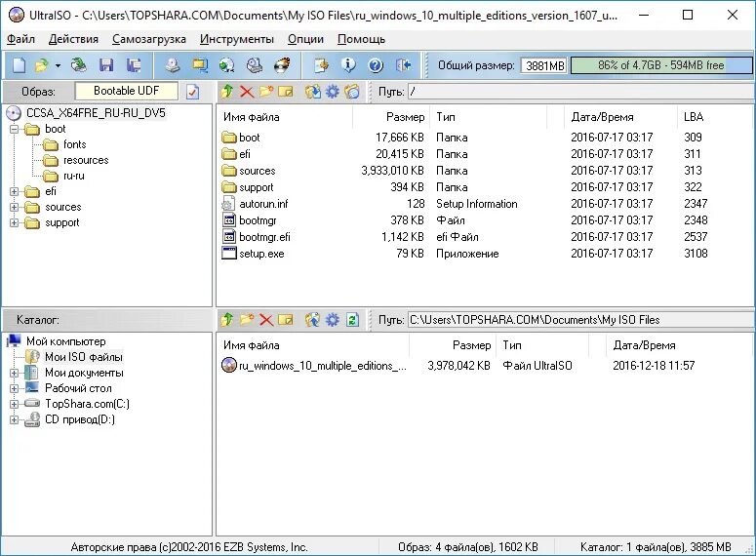Select the ru-ru folder in tree
756x556 pixels.
point(74,176)
